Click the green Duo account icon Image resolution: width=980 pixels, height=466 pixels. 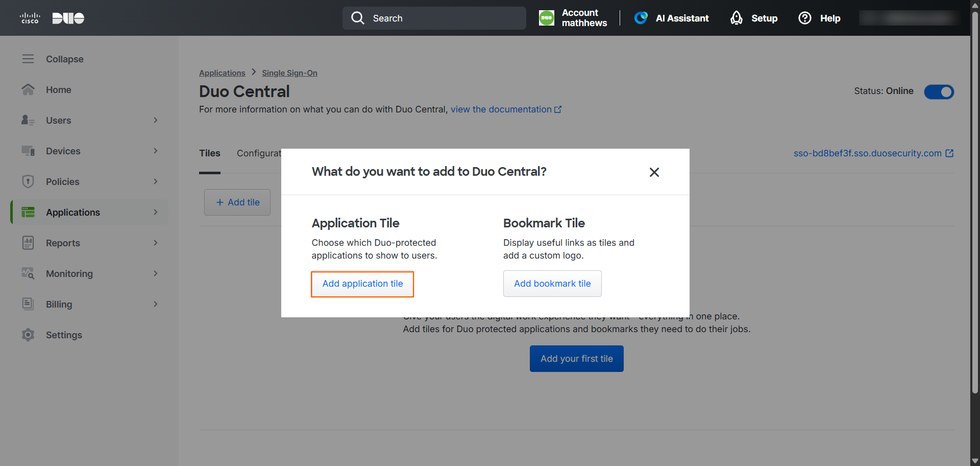coord(547,18)
